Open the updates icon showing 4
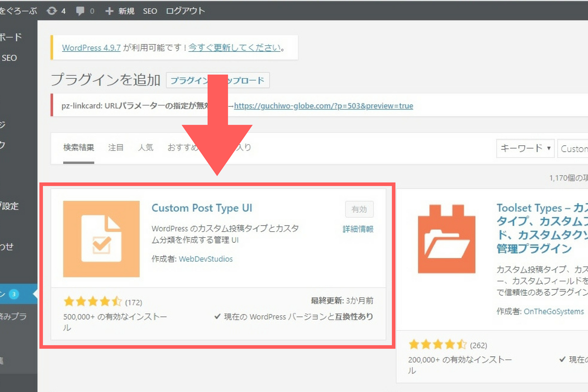The height and width of the screenshot is (392, 588). (56, 11)
